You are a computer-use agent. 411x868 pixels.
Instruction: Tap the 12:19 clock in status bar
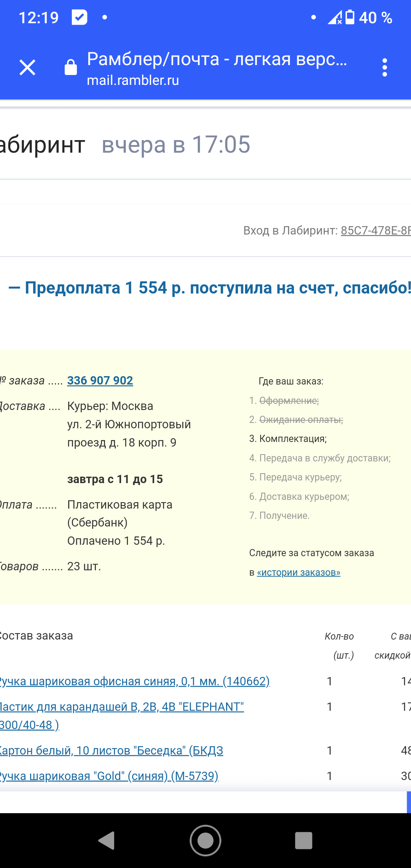[x=39, y=18]
